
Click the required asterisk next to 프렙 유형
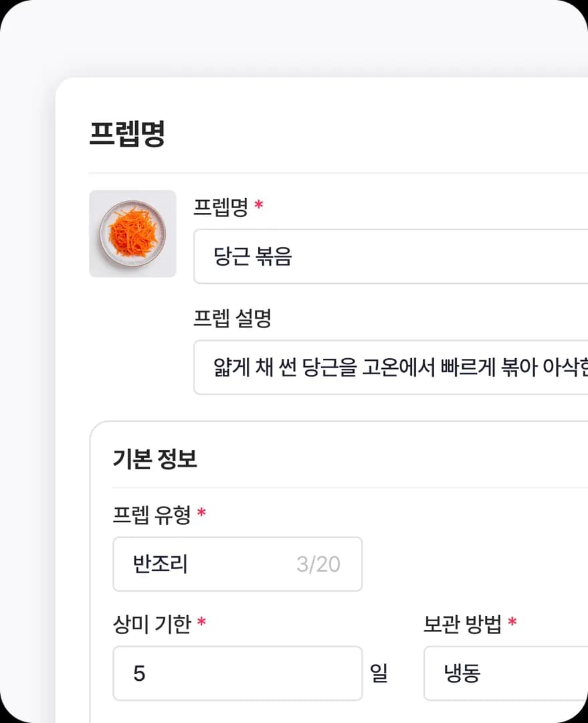[201, 514]
